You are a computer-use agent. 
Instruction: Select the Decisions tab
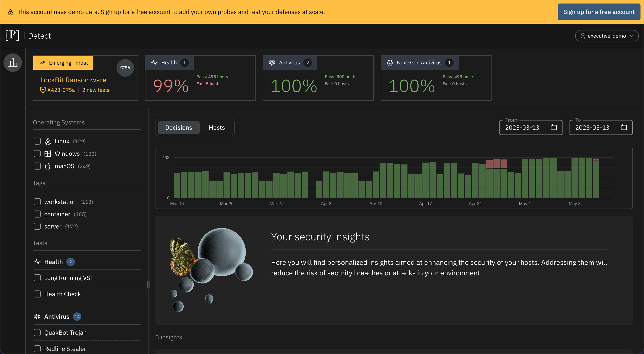(x=179, y=127)
